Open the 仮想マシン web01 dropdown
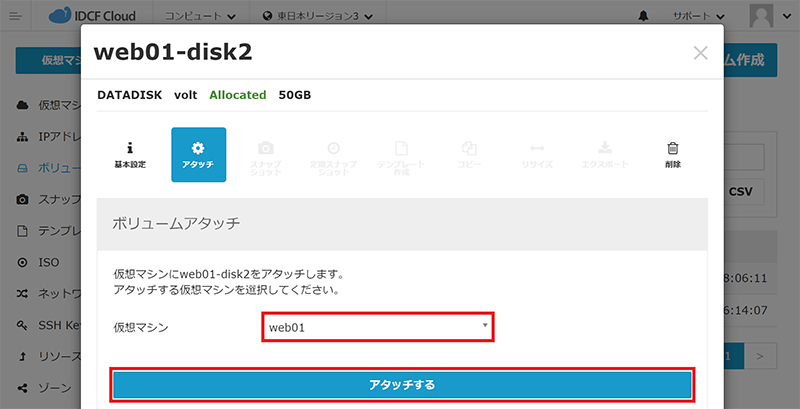 click(378, 326)
